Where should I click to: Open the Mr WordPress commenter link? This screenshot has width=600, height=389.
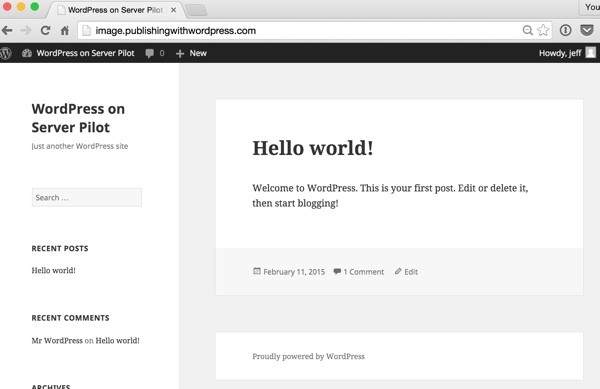pyautogui.click(x=57, y=340)
